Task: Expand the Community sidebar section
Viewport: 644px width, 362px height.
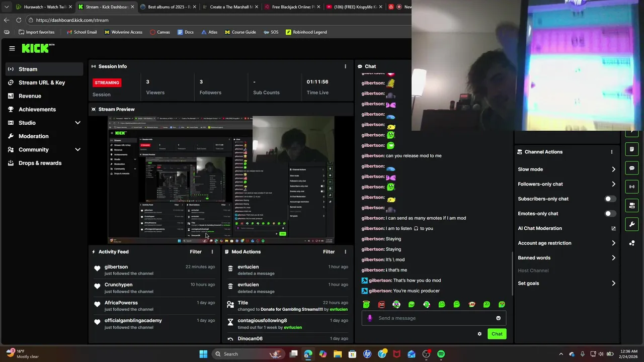Action: coord(77,149)
